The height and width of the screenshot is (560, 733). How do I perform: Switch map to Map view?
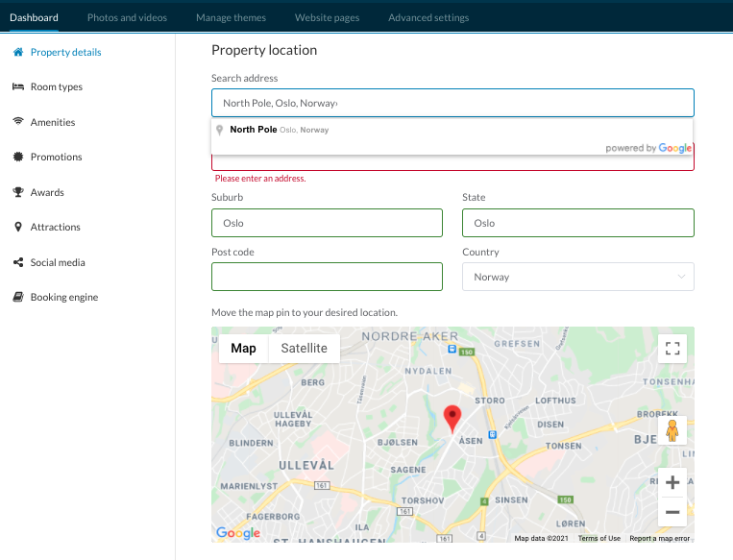pos(243,349)
